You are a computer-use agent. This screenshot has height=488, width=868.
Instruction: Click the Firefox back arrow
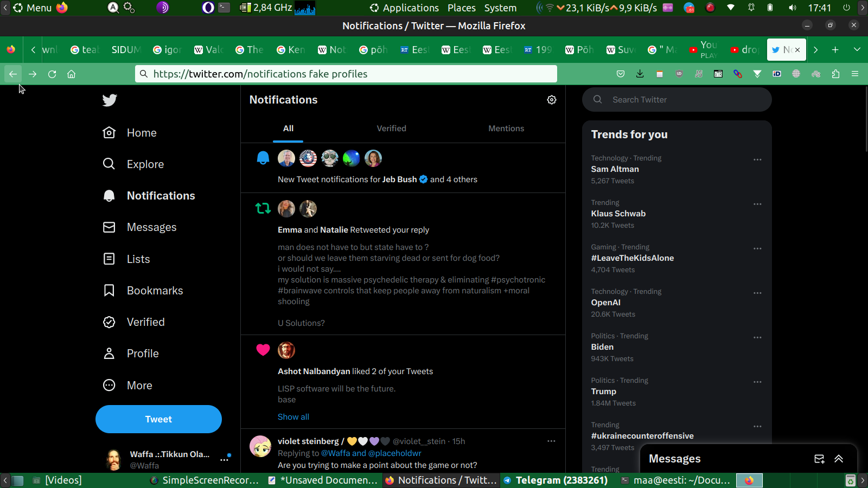click(13, 74)
